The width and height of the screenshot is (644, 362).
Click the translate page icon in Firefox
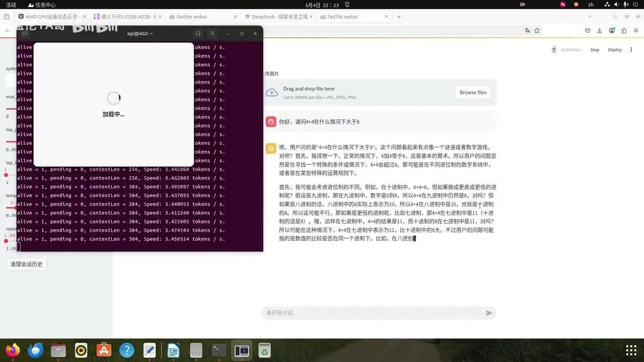pos(527,30)
